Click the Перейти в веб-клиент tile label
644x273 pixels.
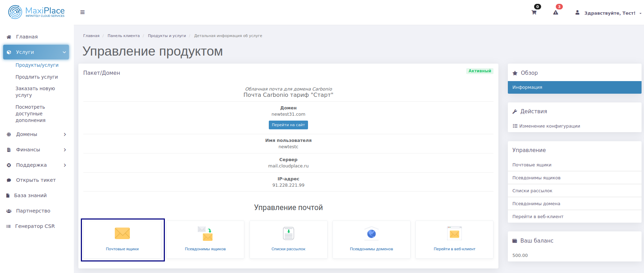[x=454, y=249]
